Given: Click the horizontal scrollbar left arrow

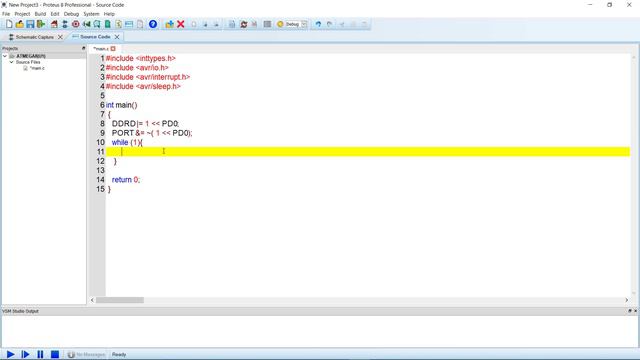Looking at the screenshot, I should (92, 300).
